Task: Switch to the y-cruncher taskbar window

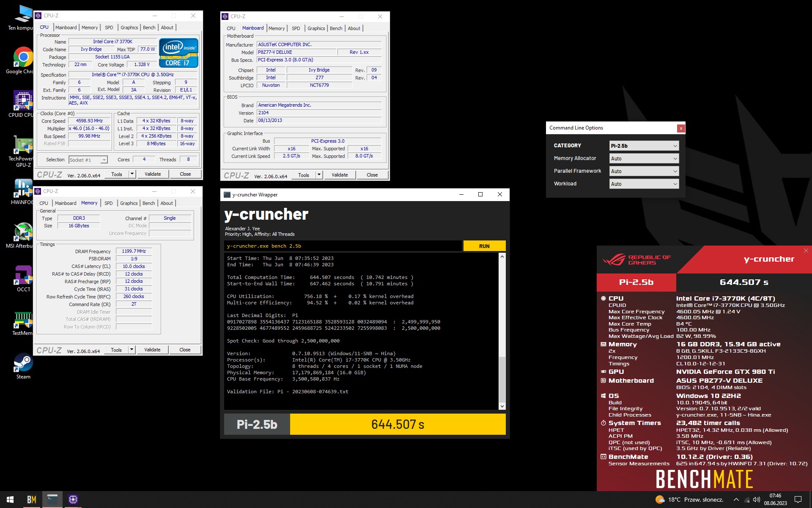Action: [52, 500]
